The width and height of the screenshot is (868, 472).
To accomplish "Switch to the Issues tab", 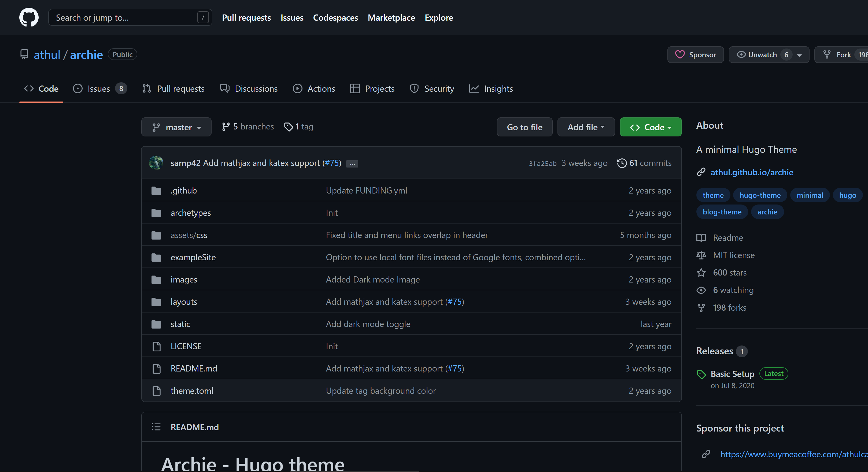I will click(100, 89).
